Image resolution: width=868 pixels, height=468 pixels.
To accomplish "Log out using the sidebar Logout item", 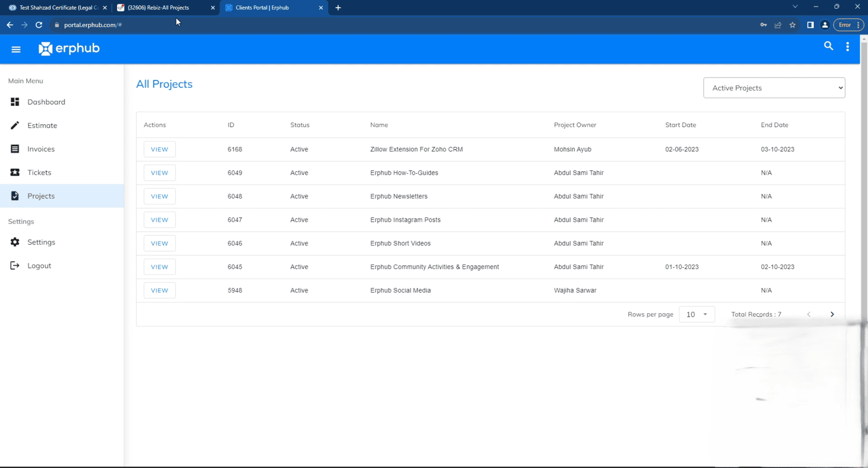I will [39, 266].
